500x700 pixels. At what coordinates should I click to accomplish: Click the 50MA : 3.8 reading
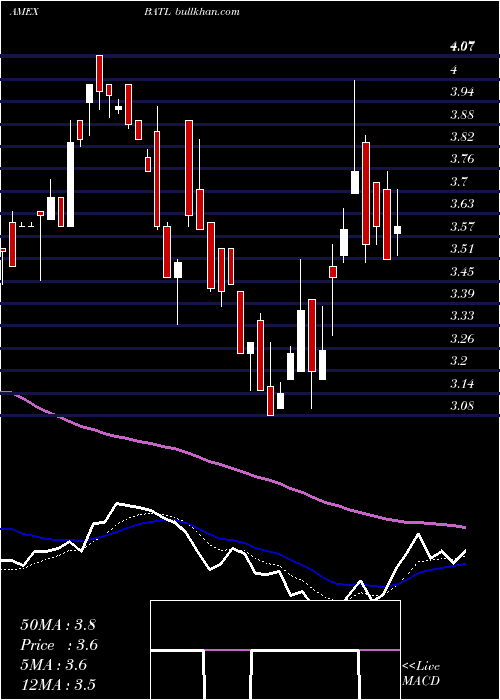point(58,624)
